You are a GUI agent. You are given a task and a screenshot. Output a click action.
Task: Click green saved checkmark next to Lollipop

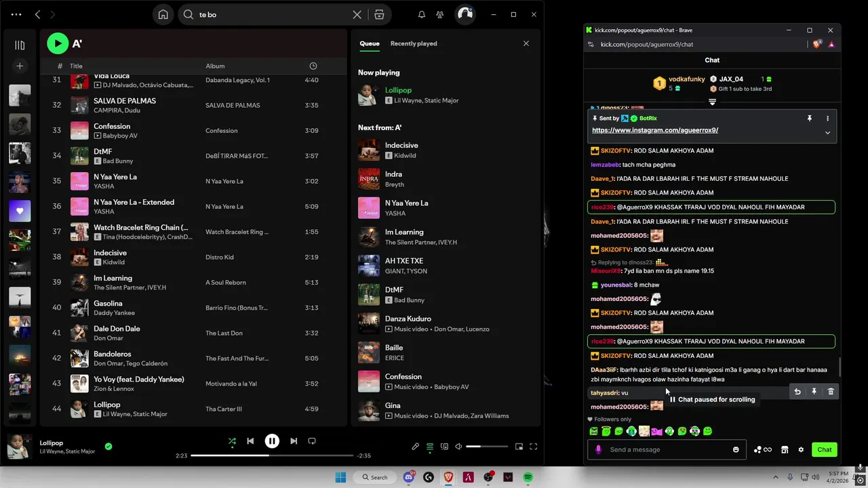(108, 447)
